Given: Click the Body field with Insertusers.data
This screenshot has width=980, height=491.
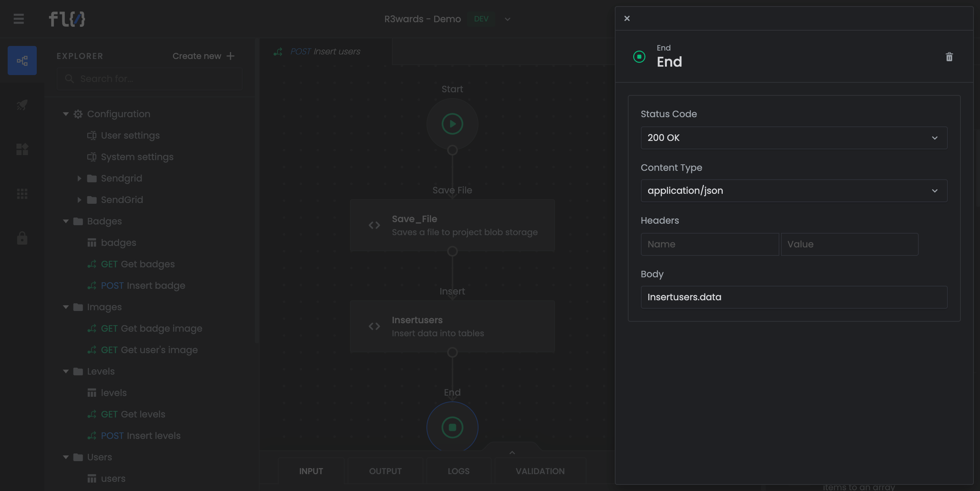Looking at the screenshot, I should 794,297.
